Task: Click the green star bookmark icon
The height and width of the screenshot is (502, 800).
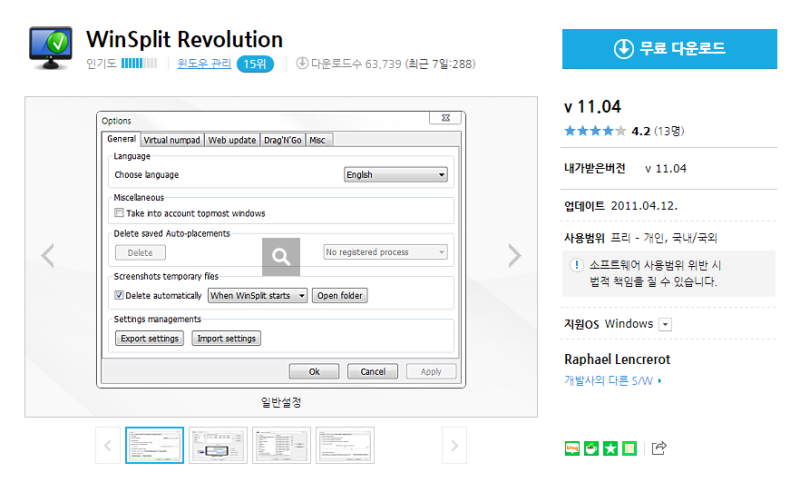Action: pyautogui.click(x=610, y=448)
